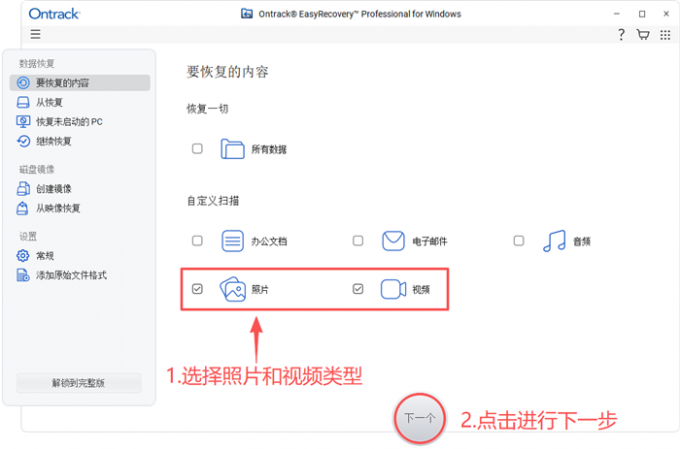Screen dimensions: 680x449
Task: Click the 创建镜像 disk icon
Action: click(23, 189)
